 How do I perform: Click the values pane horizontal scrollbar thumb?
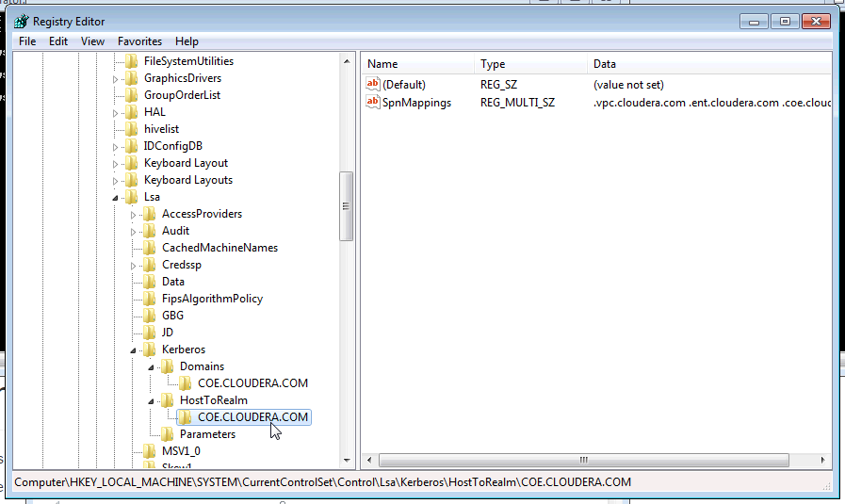584,461
